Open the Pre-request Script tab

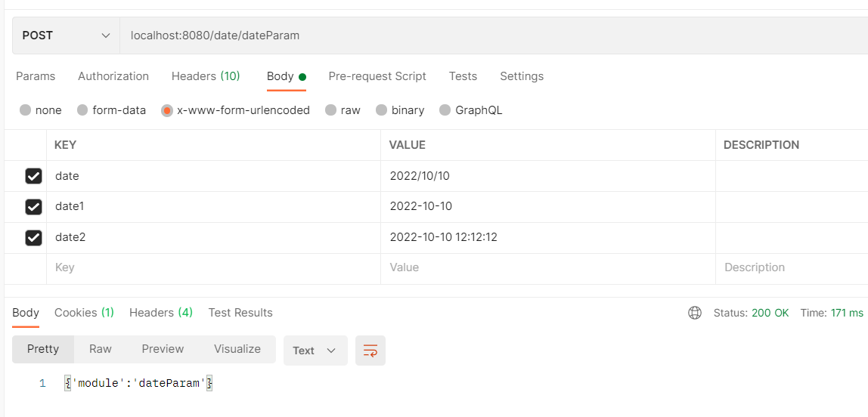tap(377, 76)
